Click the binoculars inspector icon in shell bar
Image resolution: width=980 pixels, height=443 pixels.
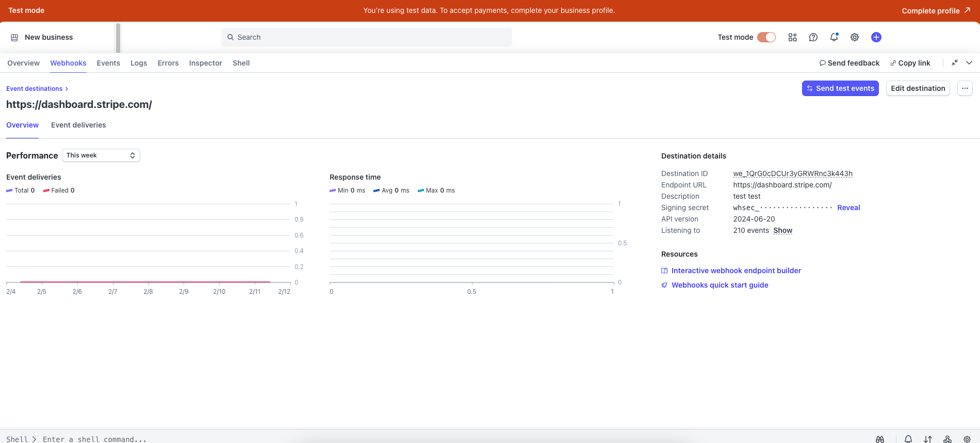click(x=880, y=439)
